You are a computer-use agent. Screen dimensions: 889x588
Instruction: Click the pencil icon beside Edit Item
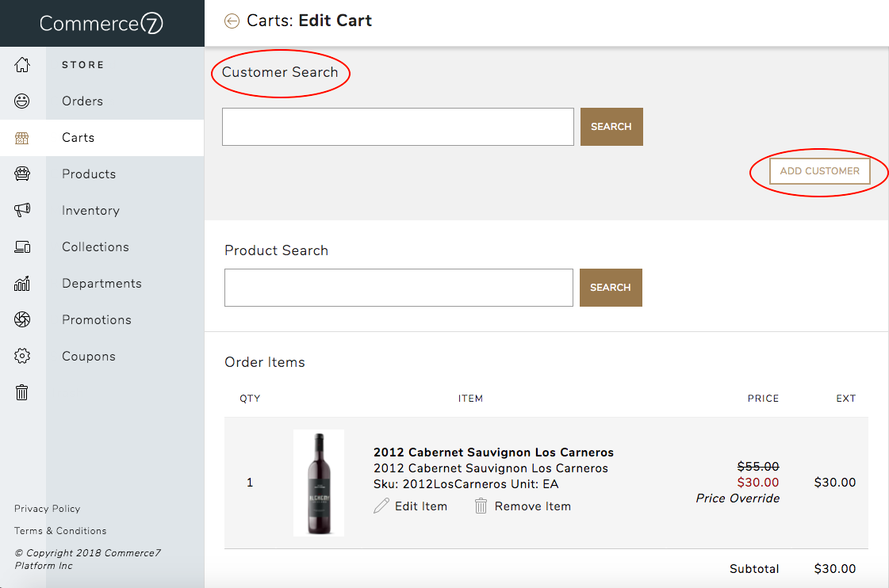(x=381, y=506)
